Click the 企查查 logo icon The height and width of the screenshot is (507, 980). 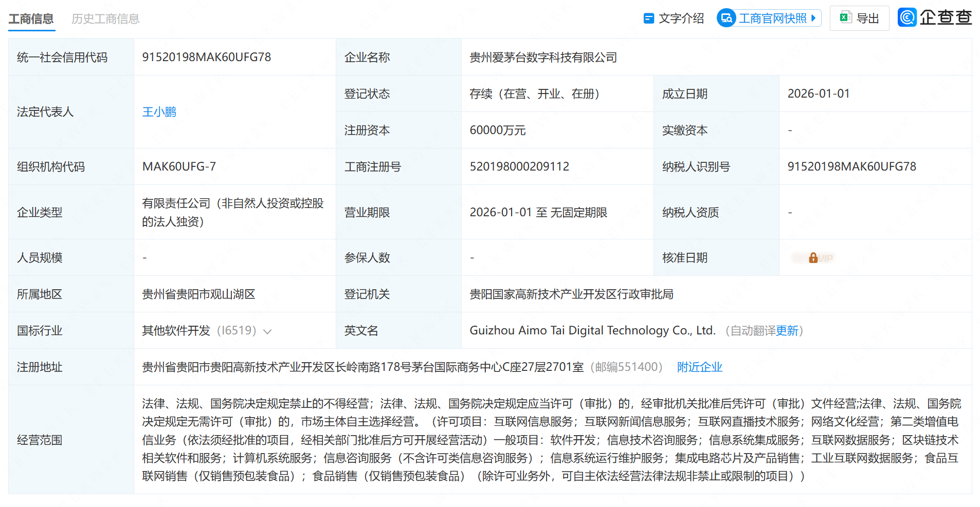[908, 17]
